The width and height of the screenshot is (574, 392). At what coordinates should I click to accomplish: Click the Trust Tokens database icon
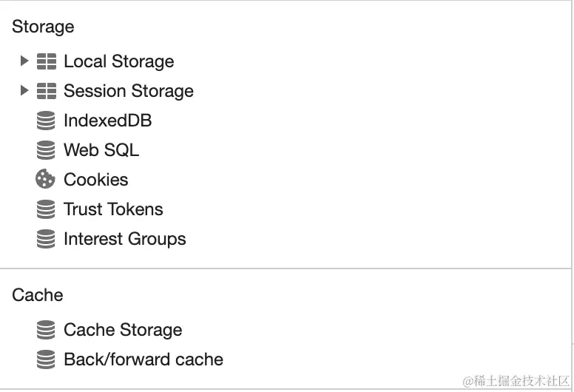[x=46, y=209]
